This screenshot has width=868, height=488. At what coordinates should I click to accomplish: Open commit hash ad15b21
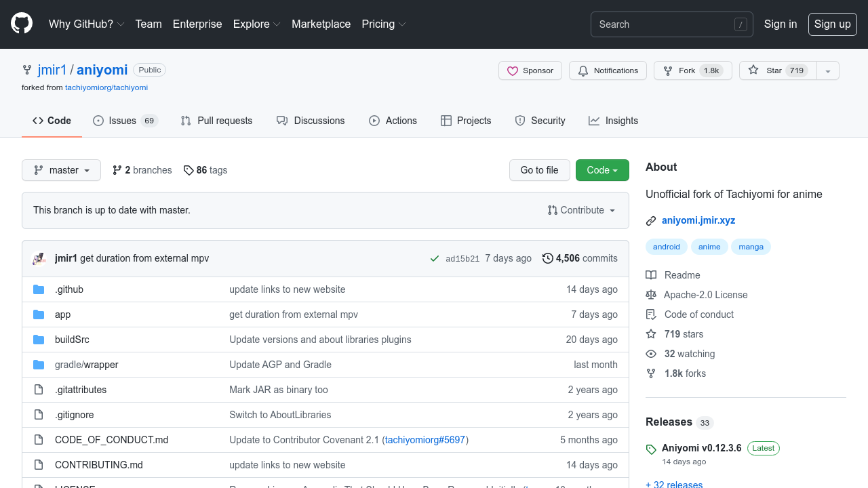point(462,259)
